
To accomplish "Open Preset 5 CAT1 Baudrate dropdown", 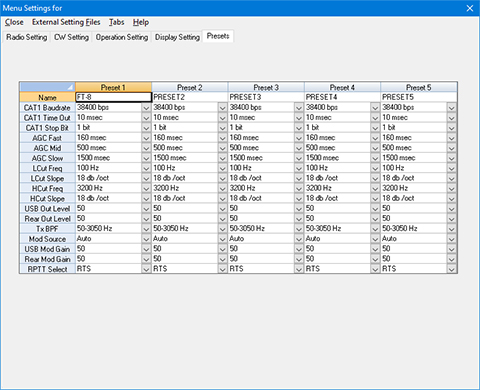I will [452, 108].
